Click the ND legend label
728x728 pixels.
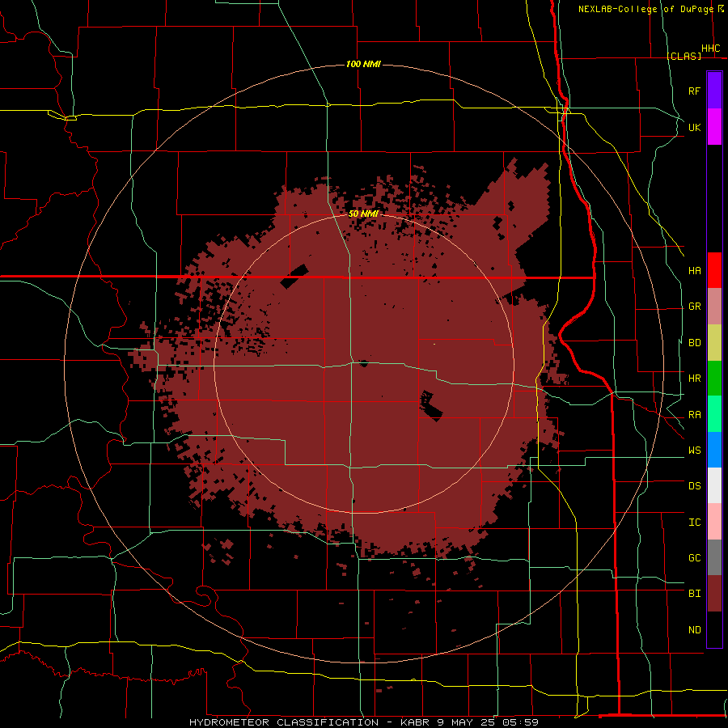click(694, 630)
